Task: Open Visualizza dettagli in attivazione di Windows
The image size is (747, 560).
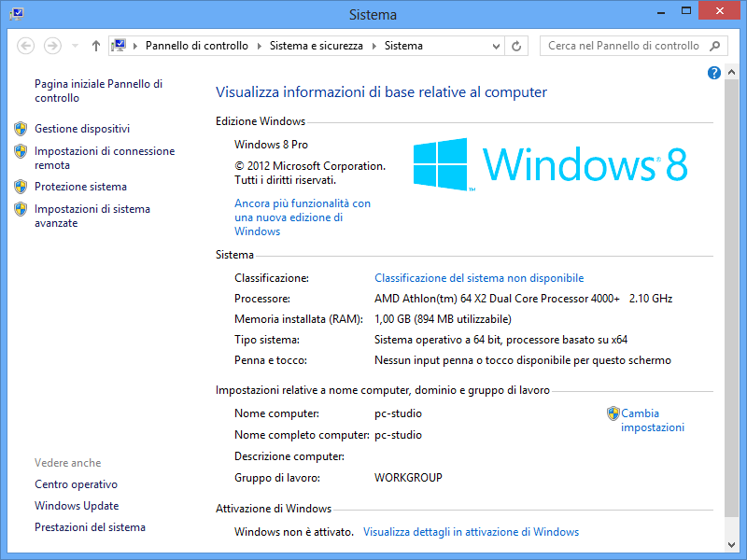Action: (x=471, y=532)
